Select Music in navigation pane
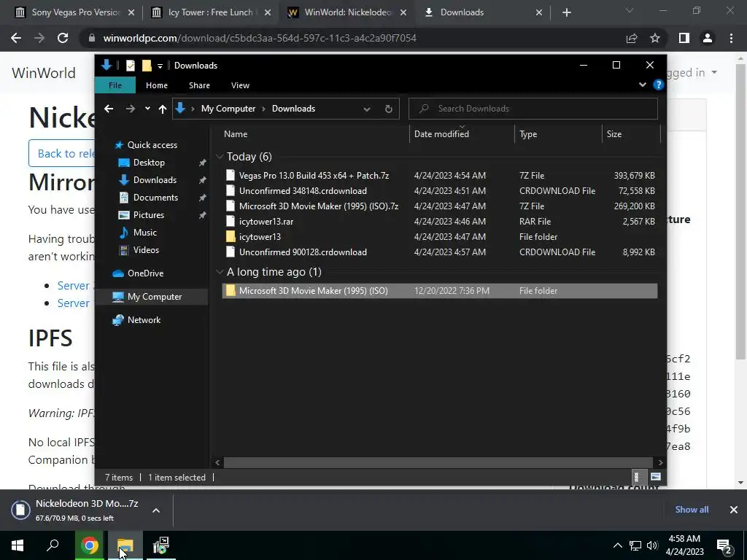Image resolution: width=747 pixels, height=560 pixels. click(145, 233)
